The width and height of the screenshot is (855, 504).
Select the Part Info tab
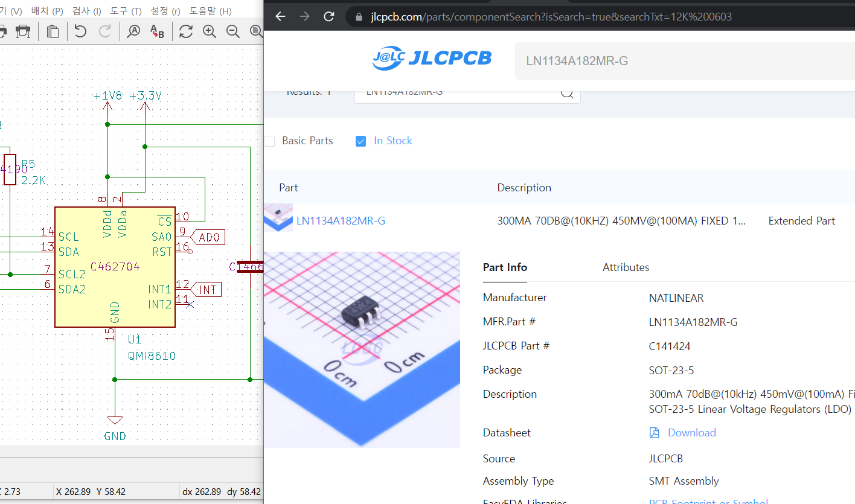[505, 267]
